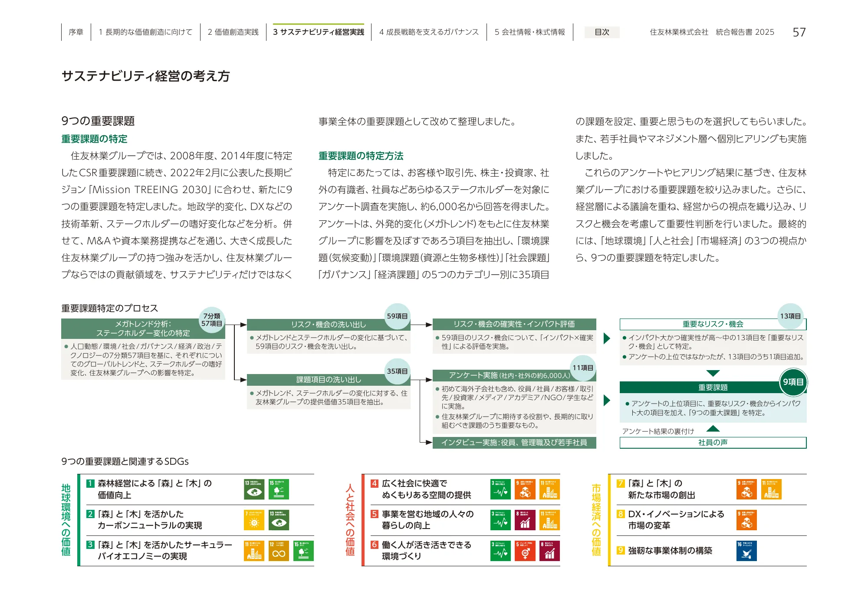Click the 59項目 circle badge
The height and width of the screenshot is (614, 868).
[397, 316]
